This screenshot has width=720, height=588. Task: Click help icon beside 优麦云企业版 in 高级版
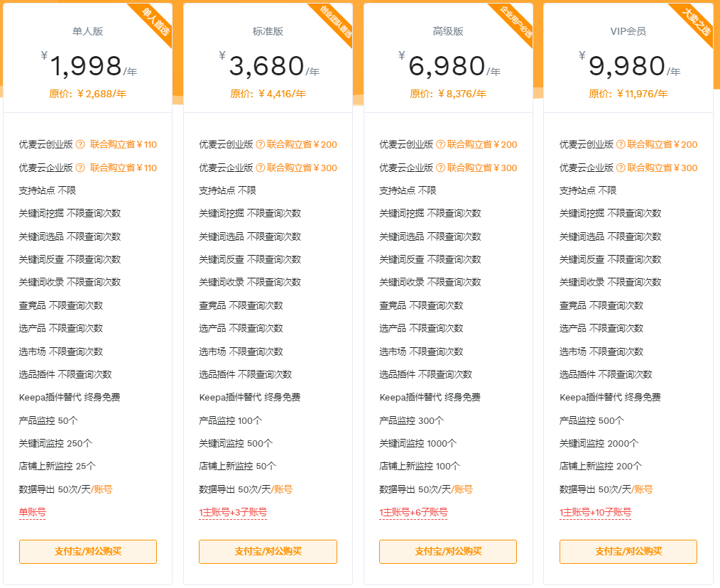pyautogui.click(x=440, y=168)
